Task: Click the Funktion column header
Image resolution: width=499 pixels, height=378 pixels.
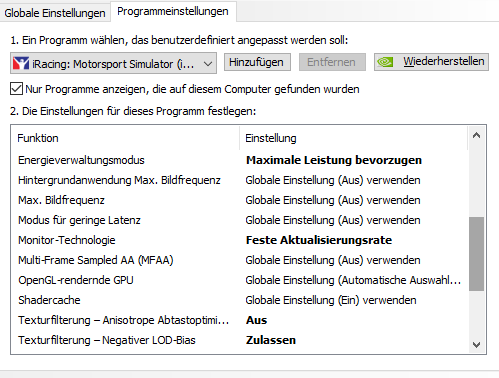Action: click(125, 138)
